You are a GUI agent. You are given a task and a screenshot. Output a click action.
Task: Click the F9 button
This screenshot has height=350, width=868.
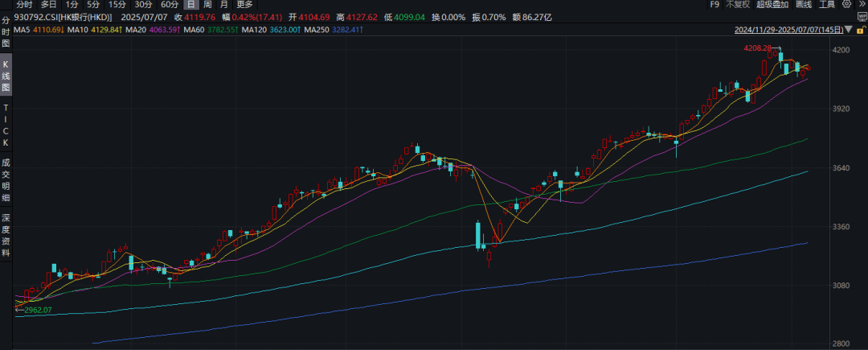tap(714, 5)
